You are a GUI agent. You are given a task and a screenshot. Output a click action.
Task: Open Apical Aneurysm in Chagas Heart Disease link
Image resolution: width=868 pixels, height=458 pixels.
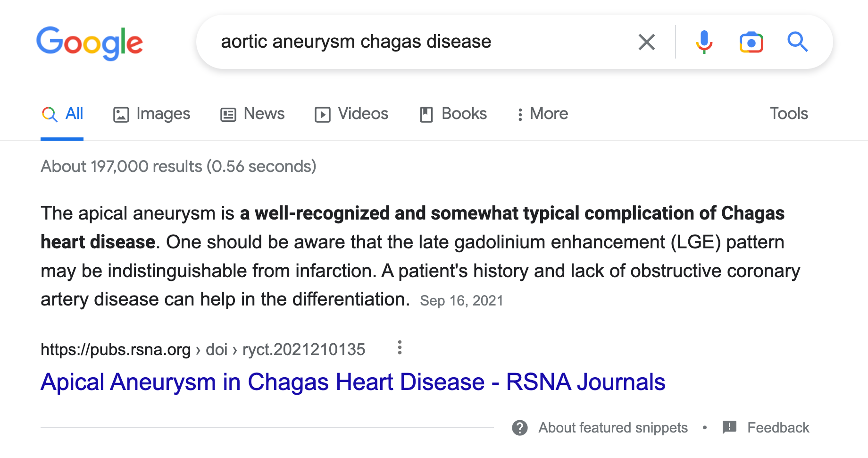pos(352,382)
